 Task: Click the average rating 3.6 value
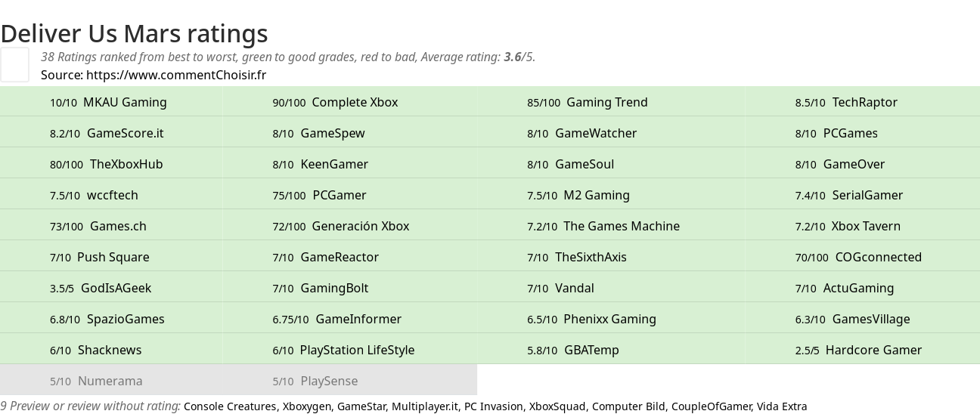coord(512,57)
